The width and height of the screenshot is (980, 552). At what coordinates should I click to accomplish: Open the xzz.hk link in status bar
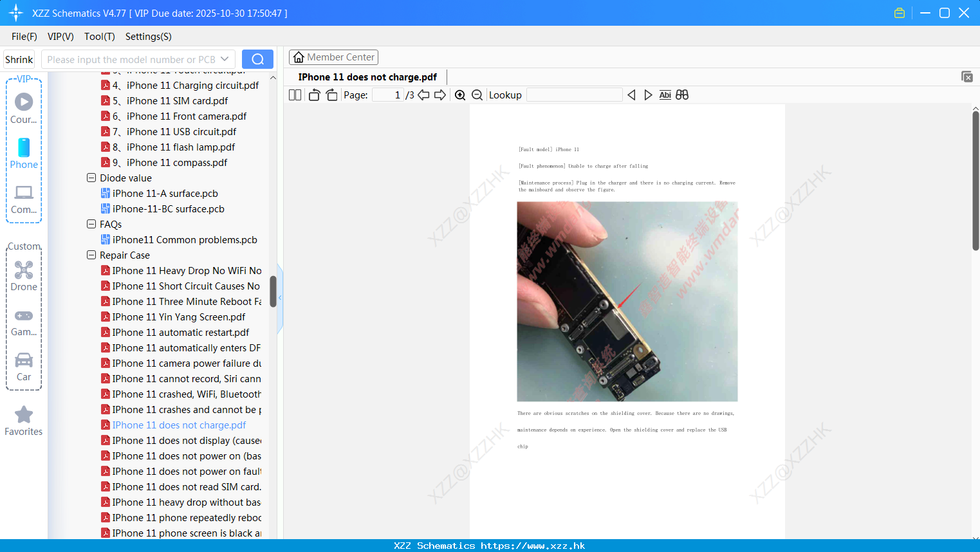[x=533, y=546]
